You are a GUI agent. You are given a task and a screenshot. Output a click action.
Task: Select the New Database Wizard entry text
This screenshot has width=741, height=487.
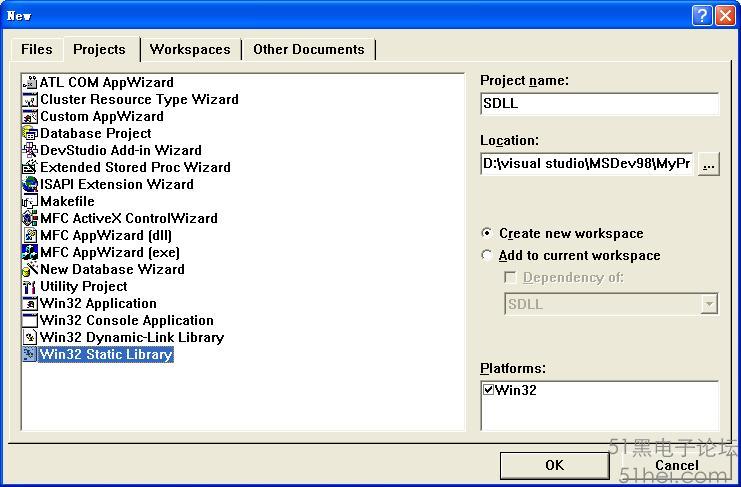click(112, 269)
